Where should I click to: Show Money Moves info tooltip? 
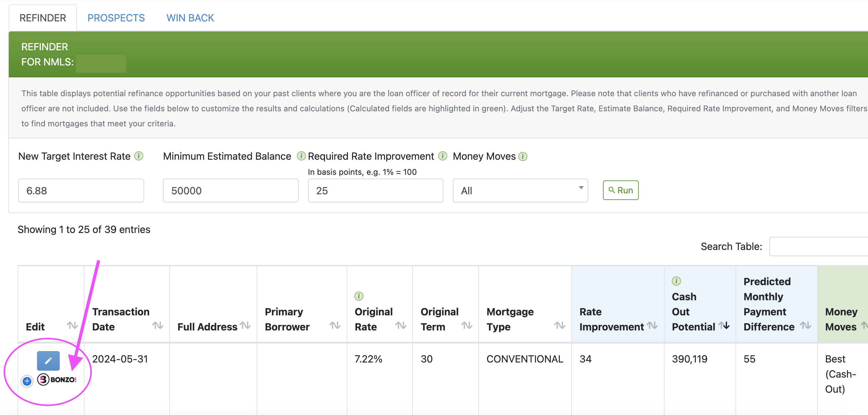[523, 157]
